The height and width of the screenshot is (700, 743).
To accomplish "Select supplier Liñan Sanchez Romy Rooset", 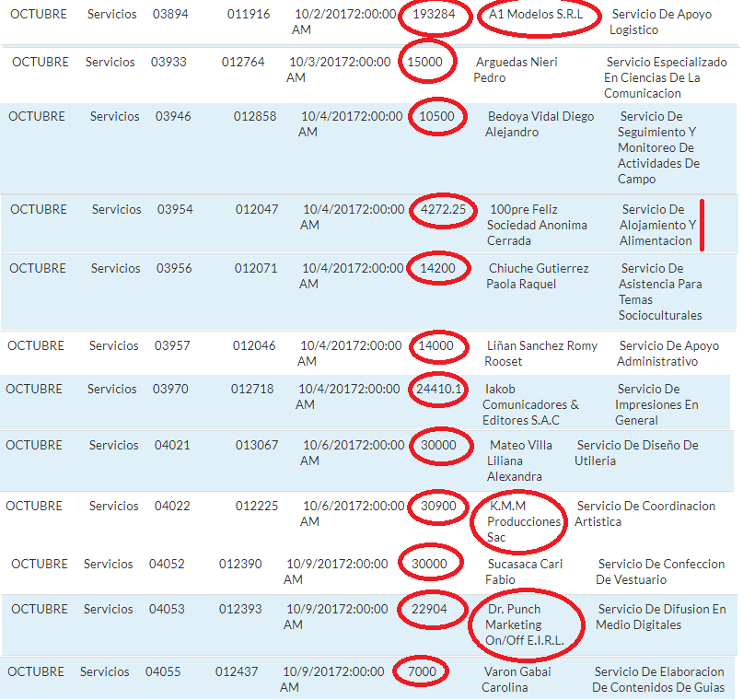I will click(540, 354).
